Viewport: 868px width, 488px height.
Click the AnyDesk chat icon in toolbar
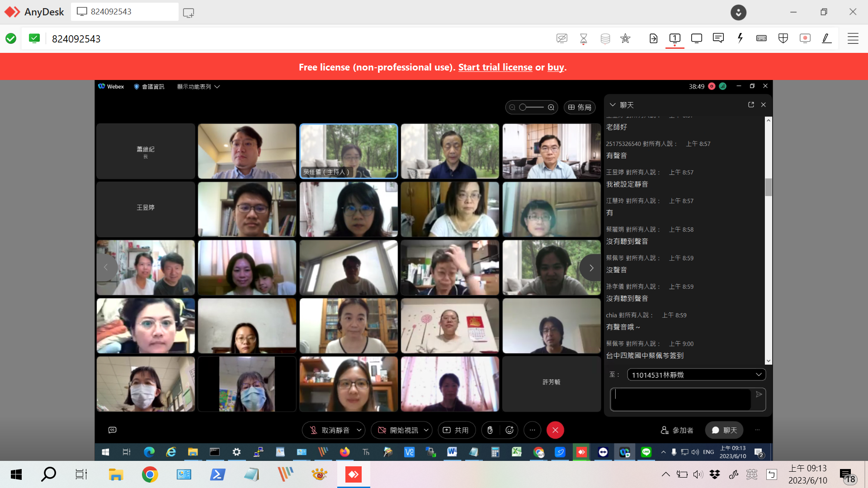point(718,38)
